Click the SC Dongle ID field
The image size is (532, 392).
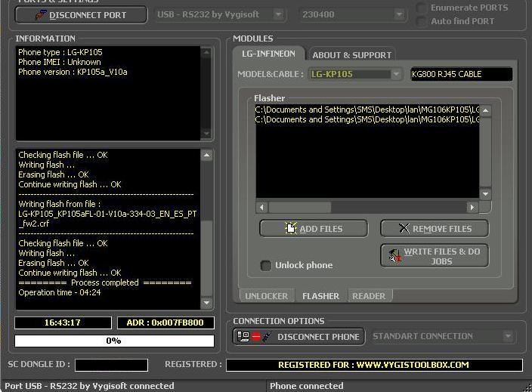pyautogui.click(x=111, y=365)
